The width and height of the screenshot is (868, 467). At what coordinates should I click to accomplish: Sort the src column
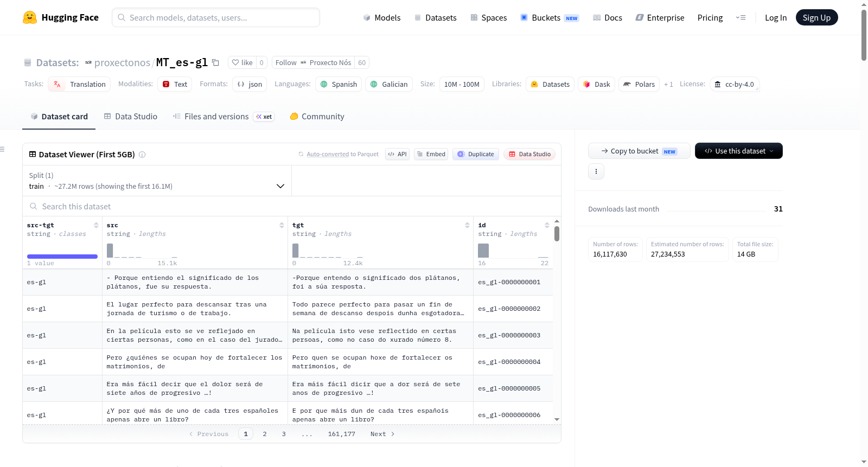pos(282,225)
